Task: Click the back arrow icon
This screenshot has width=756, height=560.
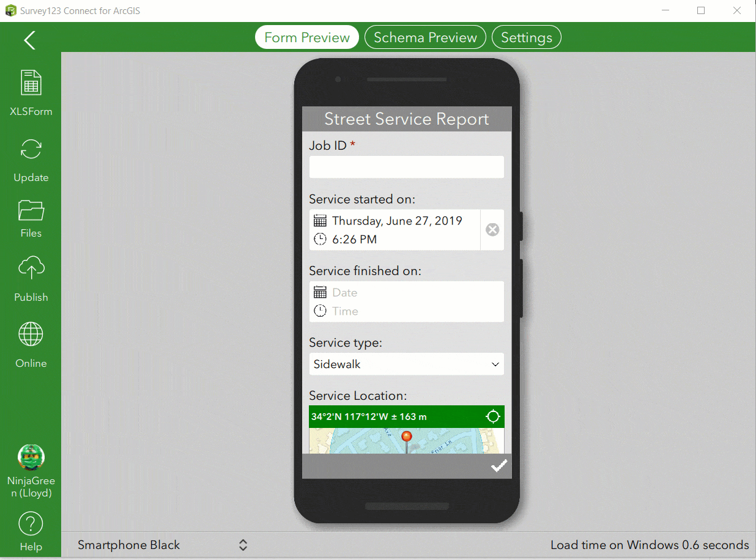Action: [x=29, y=40]
